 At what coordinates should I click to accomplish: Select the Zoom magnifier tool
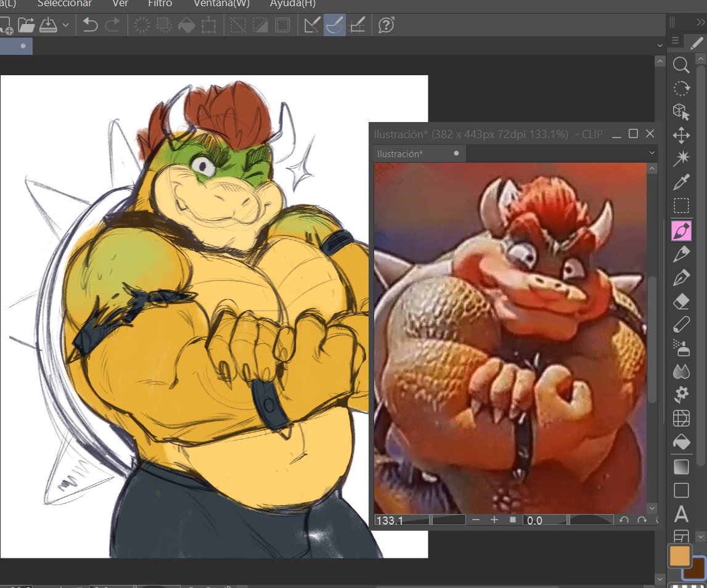[x=681, y=65]
